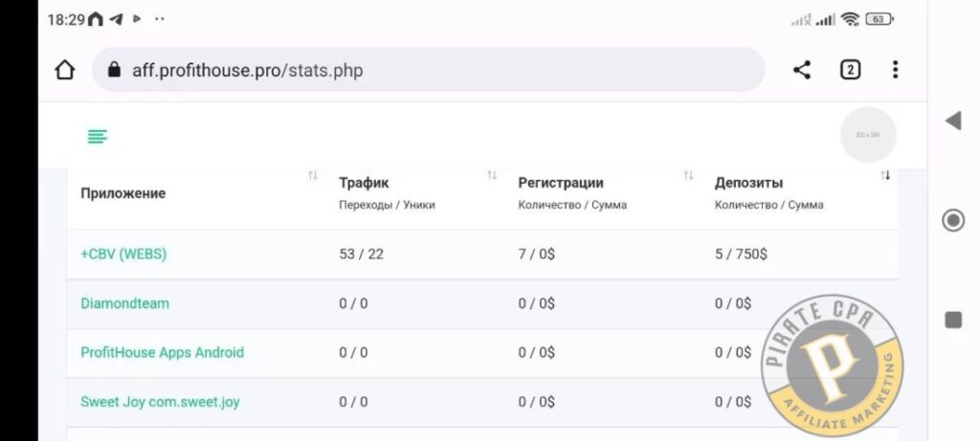980x441 pixels.
Task: Sort table by Приложение column arrows
Action: click(313, 175)
